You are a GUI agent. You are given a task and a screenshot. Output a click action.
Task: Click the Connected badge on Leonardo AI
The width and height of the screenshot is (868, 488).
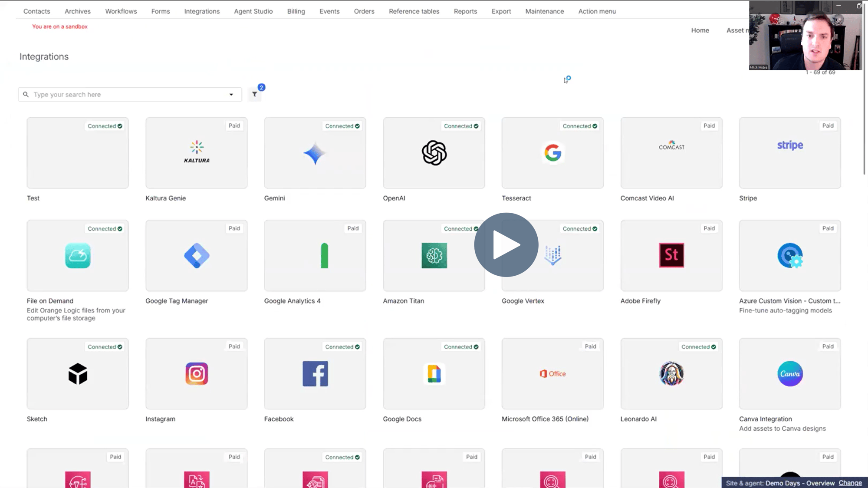coord(698,347)
